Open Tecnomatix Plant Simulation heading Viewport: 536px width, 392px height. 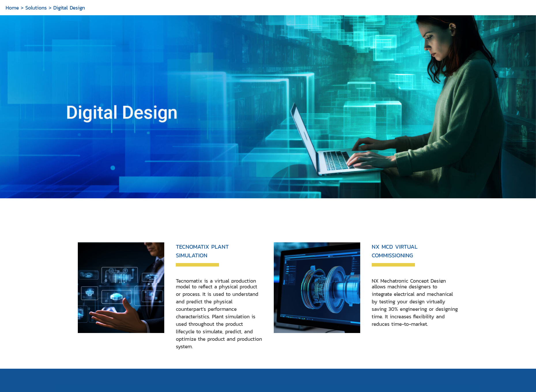click(202, 251)
